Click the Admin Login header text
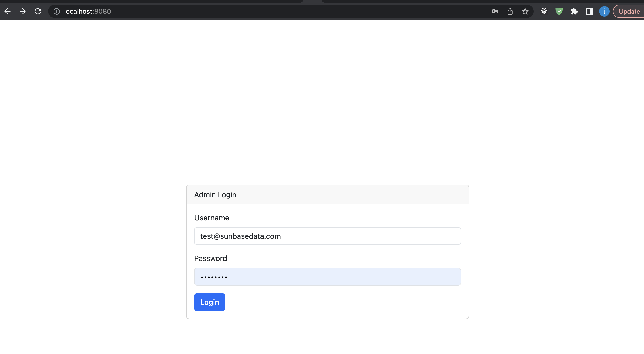The width and height of the screenshot is (644, 354). [x=215, y=194]
